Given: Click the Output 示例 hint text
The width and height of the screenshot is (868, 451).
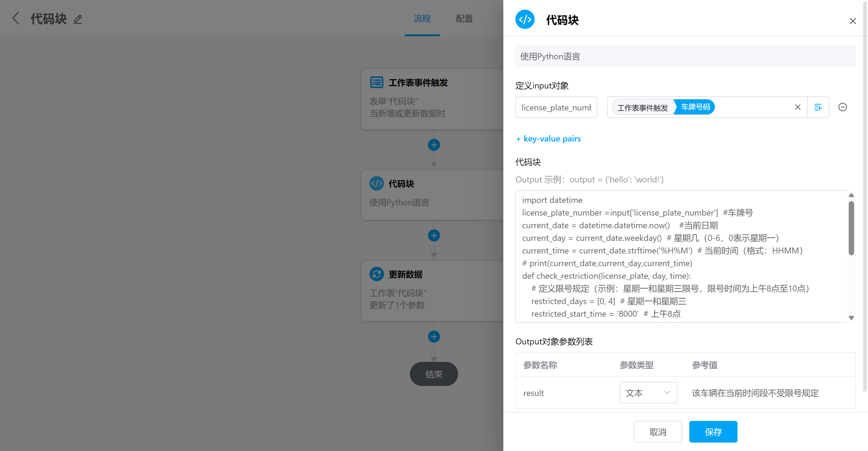Looking at the screenshot, I should [589, 179].
